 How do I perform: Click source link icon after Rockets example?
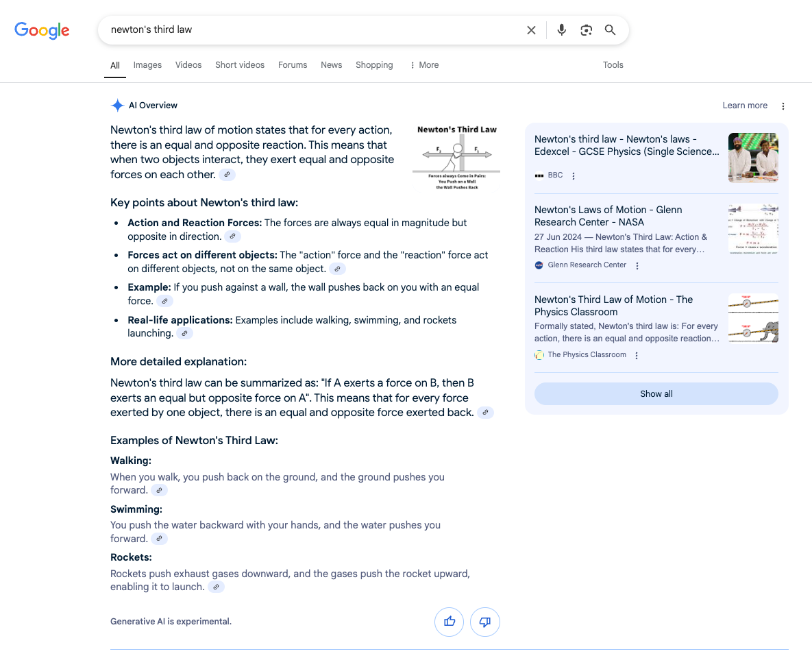[x=216, y=587]
